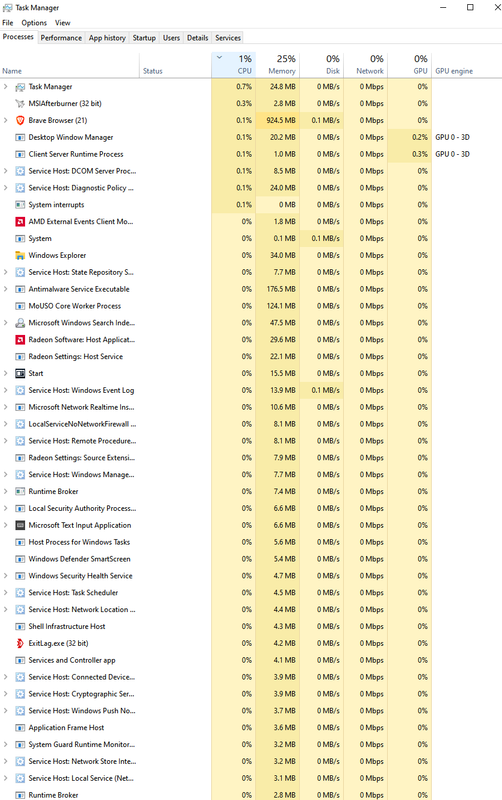Image resolution: width=502 pixels, height=800 pixels.
Task: Click the Windows Security Health Service icon
Action: (20, 576)
